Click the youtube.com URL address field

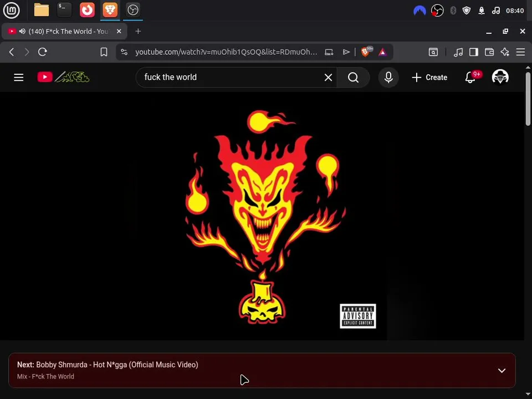click(x=226, y=52)
